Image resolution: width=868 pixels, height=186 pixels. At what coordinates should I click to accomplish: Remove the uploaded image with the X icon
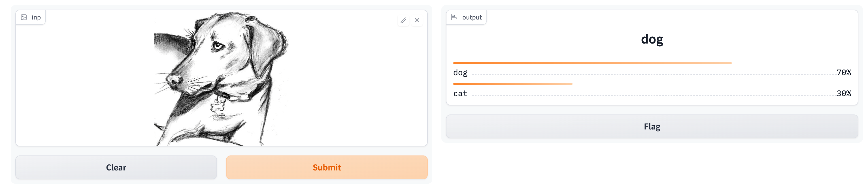[x=417, y=21]
